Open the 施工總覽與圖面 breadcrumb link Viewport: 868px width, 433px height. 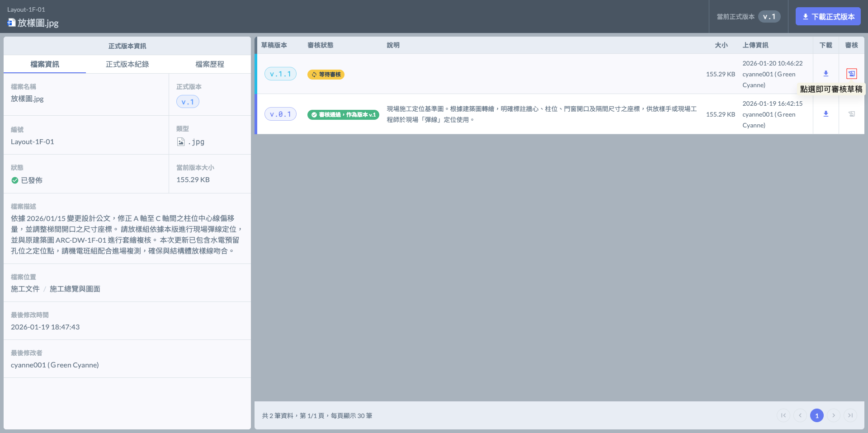(75, 289)
